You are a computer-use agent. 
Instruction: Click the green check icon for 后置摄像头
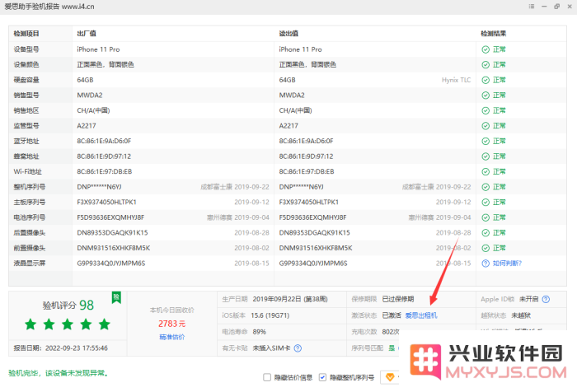click(486, 233)
